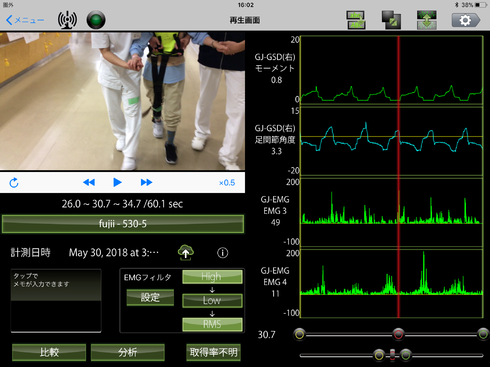Viewport: 490px width, 367px height.
Task: Tap the GJ-EMG EMG 4 graph
Action: pos(392,283)
